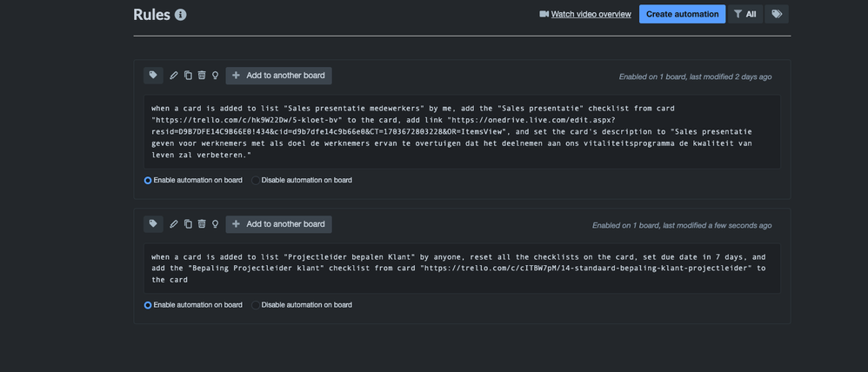Image resolution: width=868 pixels, height=372 pixels.
Task: Add the Projectleider bepalen Klant rule to another board
Action: point(278,224)
